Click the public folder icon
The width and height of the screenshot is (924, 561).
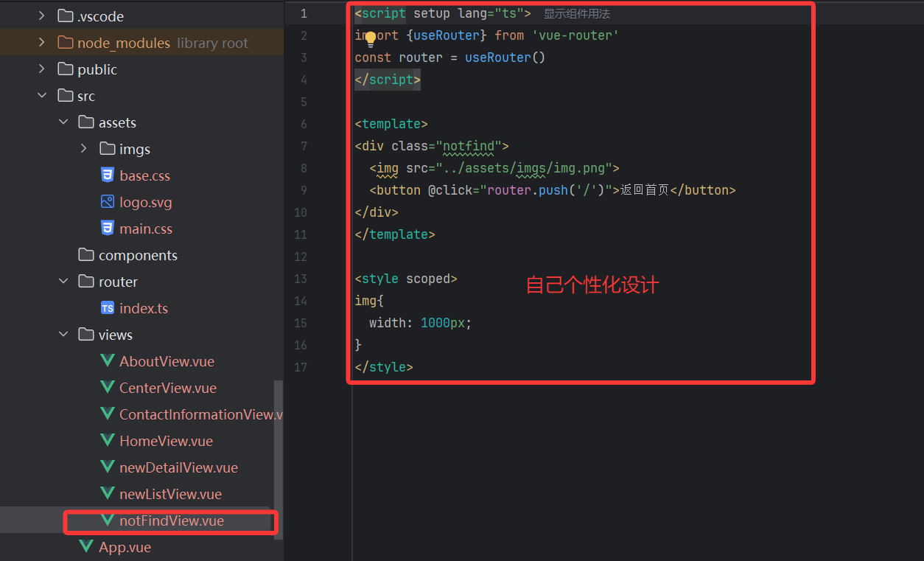pyautogui.click(x=66, y=69)
